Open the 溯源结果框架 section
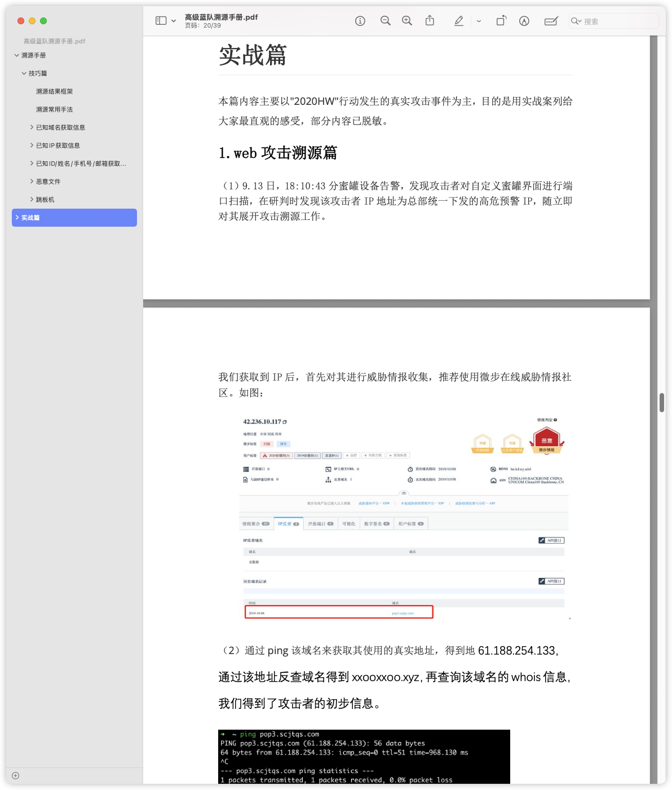 tap(54, 91)
